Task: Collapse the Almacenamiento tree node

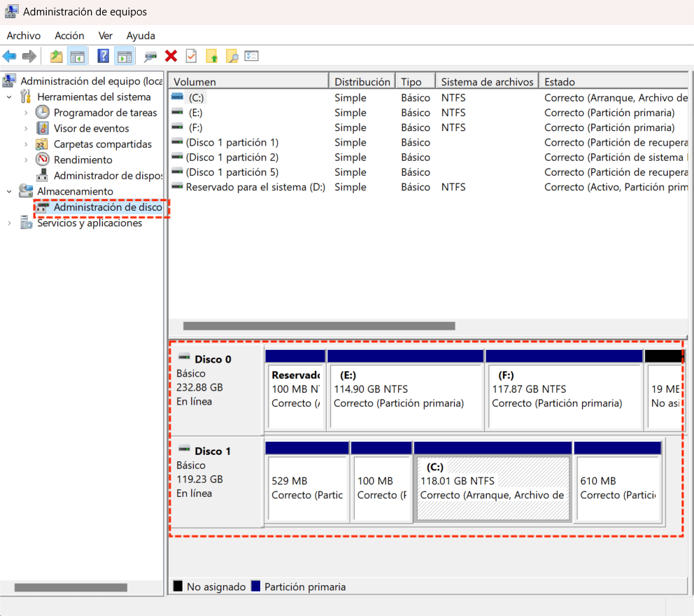Action: tap(10, 191)
